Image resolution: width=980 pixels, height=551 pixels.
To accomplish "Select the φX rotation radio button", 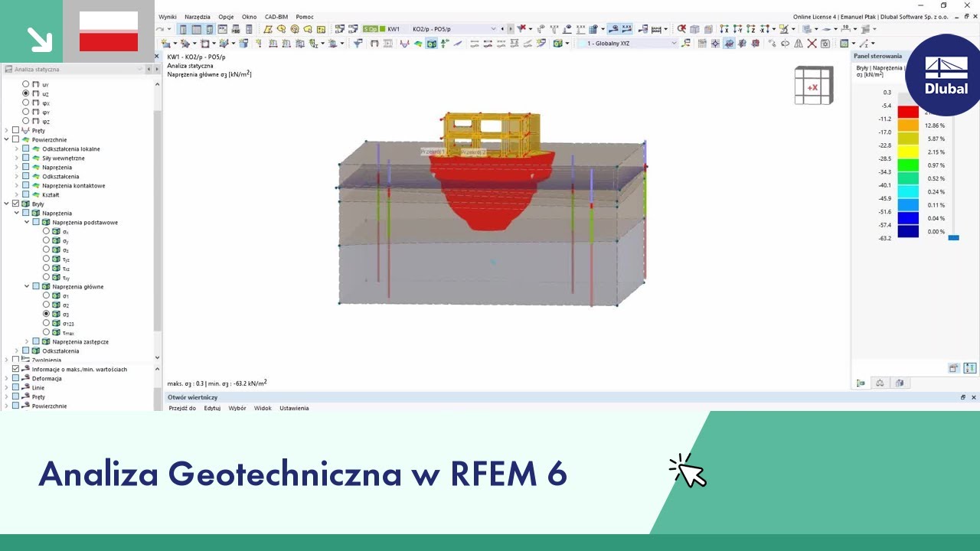I will coord(25,103).
